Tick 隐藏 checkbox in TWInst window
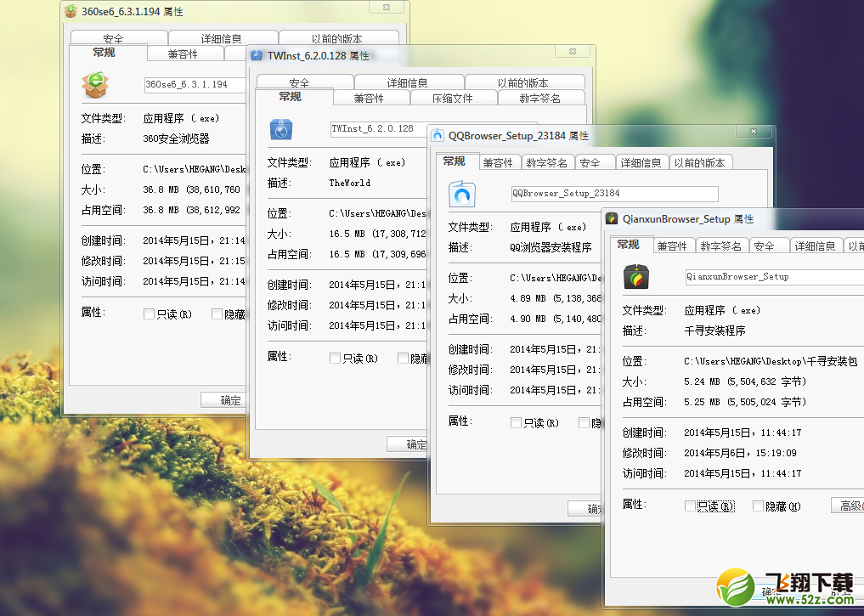This screenshot has width=864, height=616. 403,359
